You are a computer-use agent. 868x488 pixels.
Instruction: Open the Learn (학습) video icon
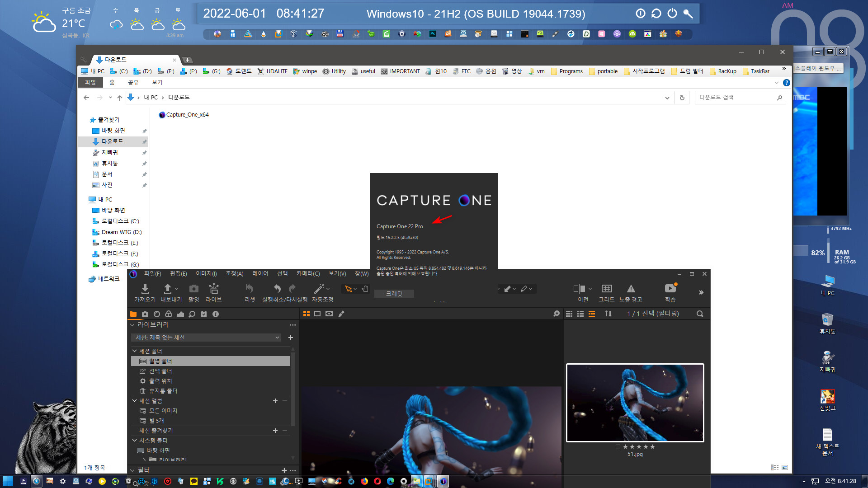[x=670, y=288]
